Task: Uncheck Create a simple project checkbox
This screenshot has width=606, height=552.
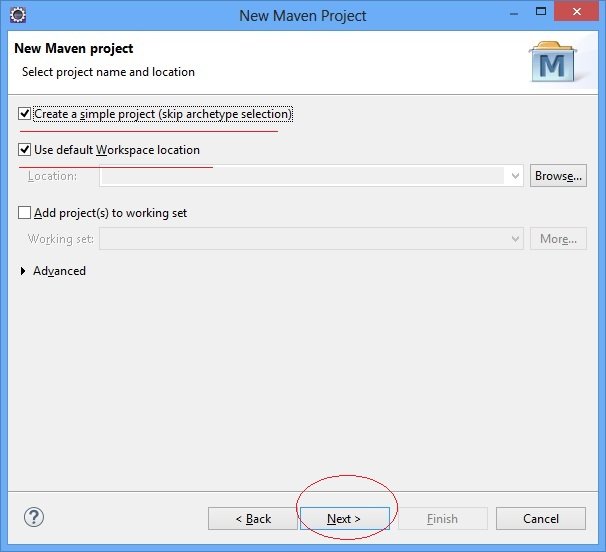Action: tap(24, 114)
